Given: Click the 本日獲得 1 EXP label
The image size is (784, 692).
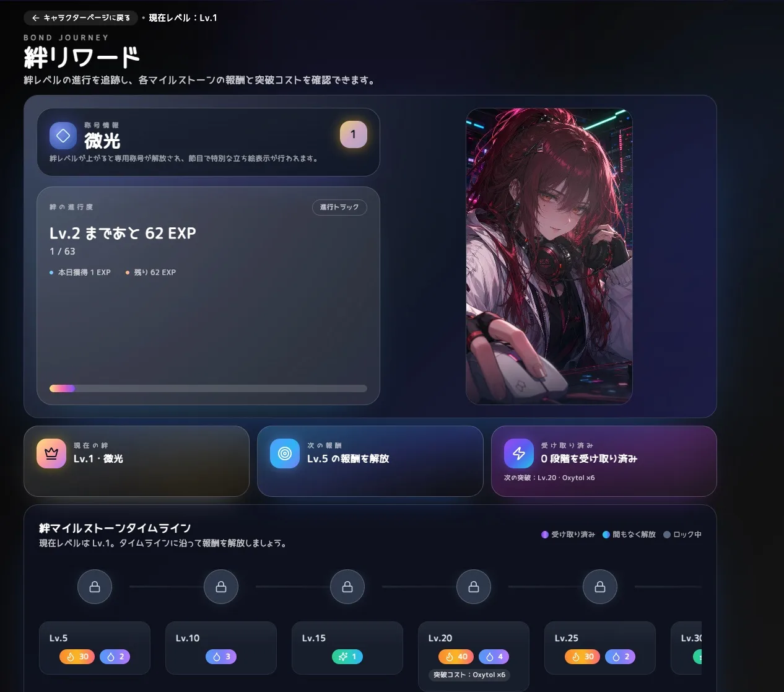Looking at the screenshot, I should pos(84,273).
